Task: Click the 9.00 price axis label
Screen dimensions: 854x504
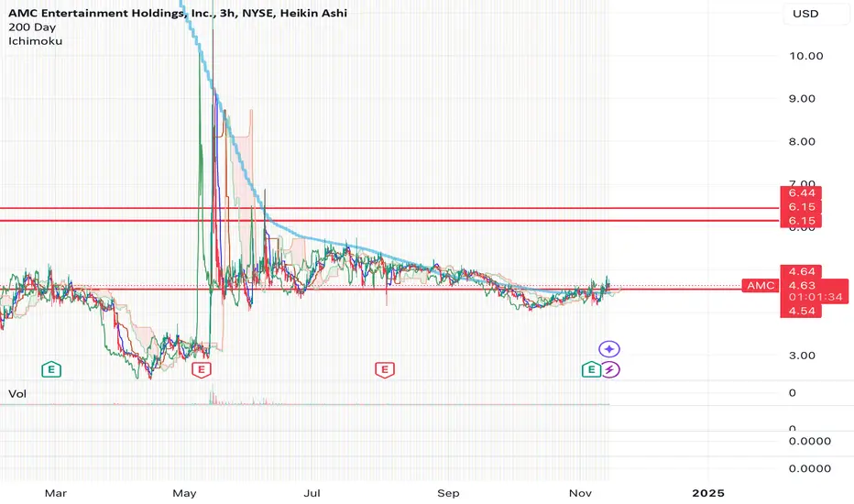Action: pyautogui.click(x=802, y=99)
